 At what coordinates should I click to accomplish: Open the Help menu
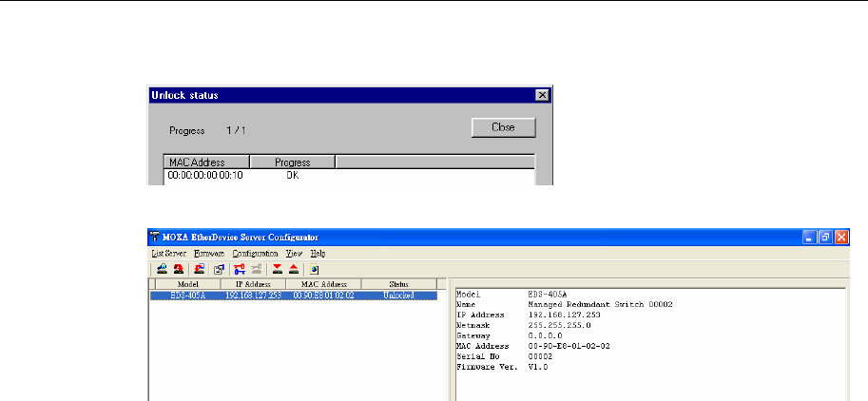318,254
